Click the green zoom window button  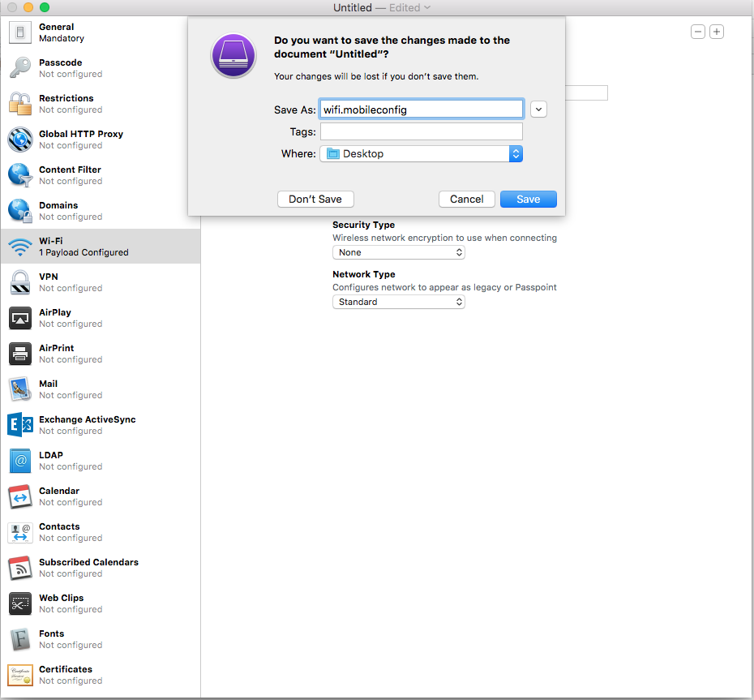(x=45, y=7)
